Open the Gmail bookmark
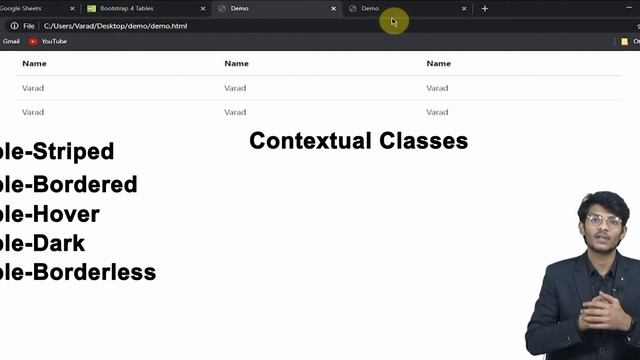The width and height of the screenshot is (640, 360). pos(11,41)
